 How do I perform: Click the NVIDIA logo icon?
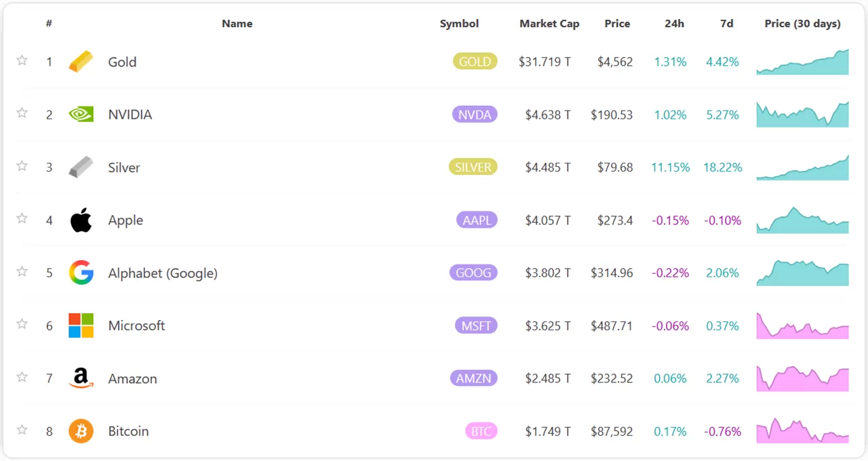pos(81,115)
